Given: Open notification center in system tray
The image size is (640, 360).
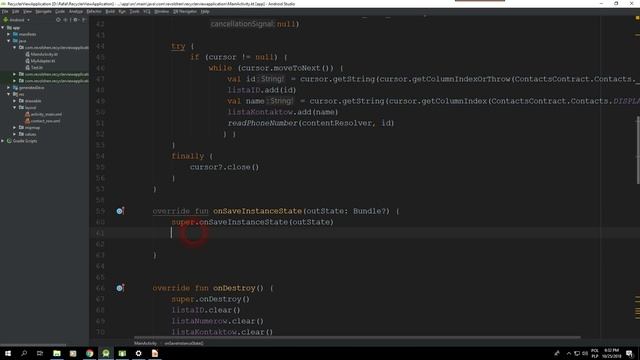Looking at the screenshot, I should (629, 353).
